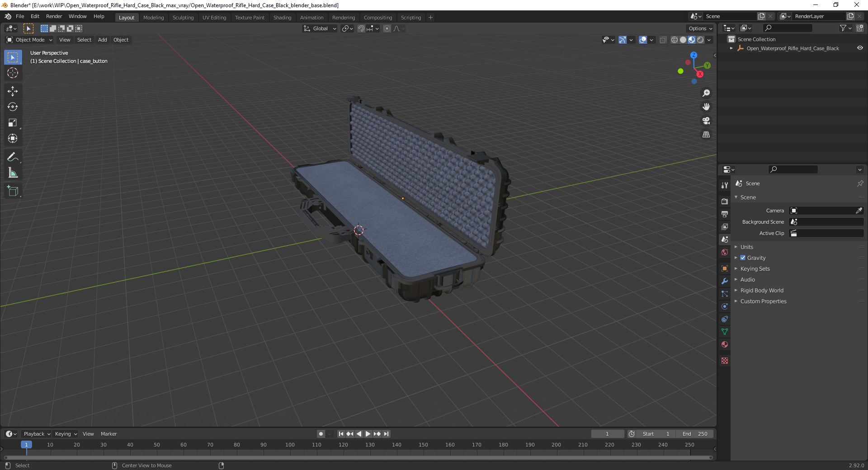Open the timeline Marker menu
The height and width of the screenshot is (470, 868).
pos(108,434)
